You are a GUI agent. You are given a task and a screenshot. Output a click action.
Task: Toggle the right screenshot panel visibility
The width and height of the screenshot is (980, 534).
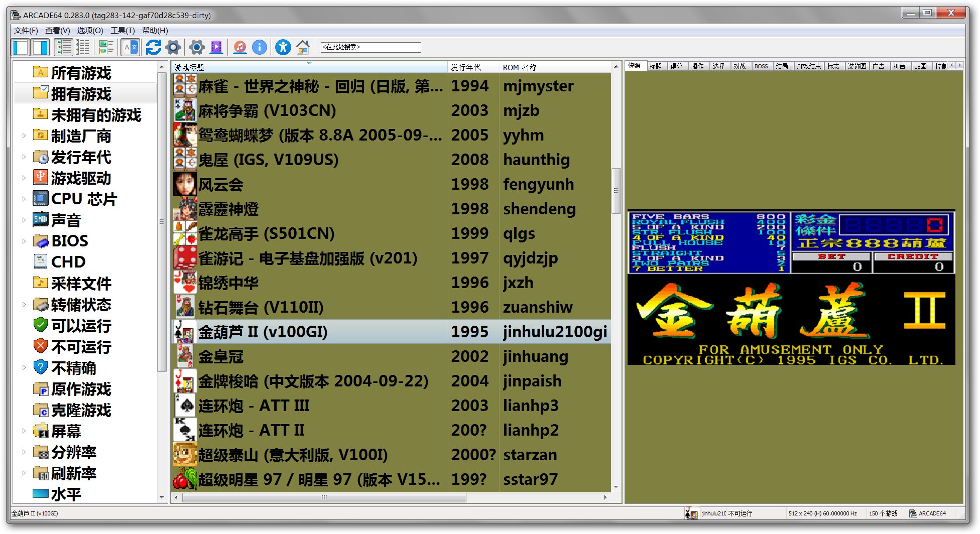[x=40, y=48]
